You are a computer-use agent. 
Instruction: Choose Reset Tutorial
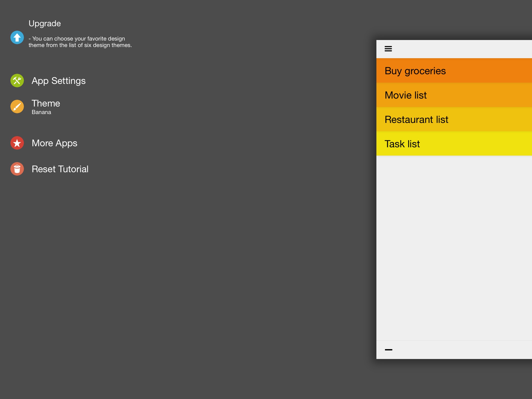[x=60, y=169]
